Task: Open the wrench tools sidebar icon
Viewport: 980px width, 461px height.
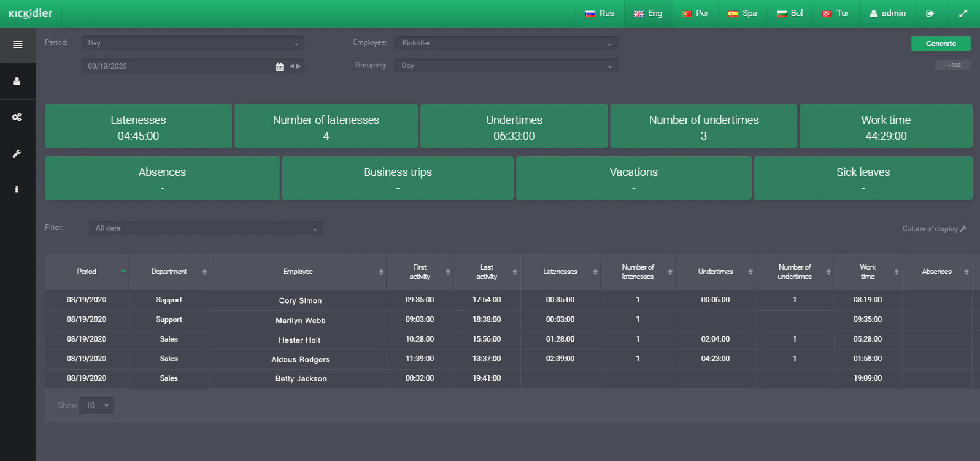Action: tap(17, 153)
